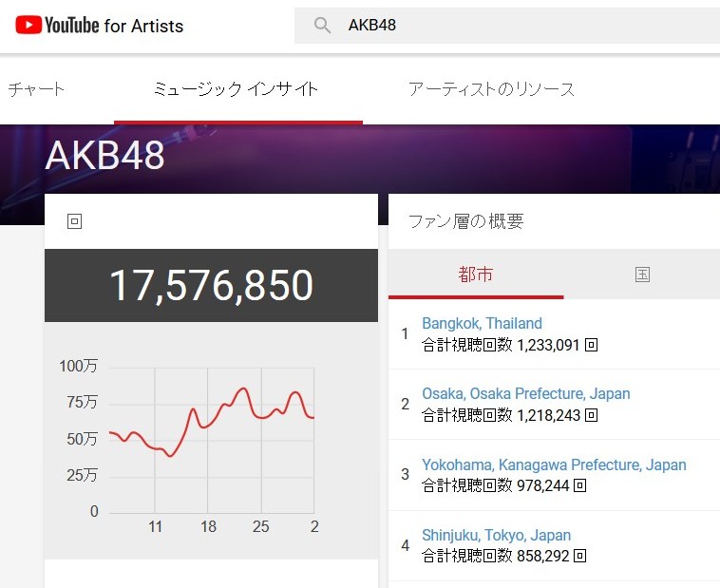
Task: Click the 17,576,850 total views number
Action: coord(211,285)
